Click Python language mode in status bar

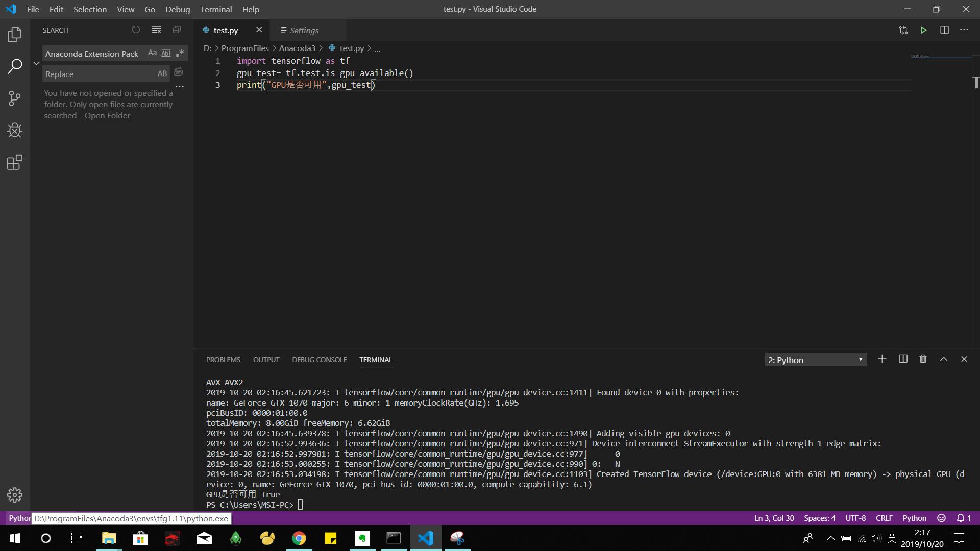(914, 518)
